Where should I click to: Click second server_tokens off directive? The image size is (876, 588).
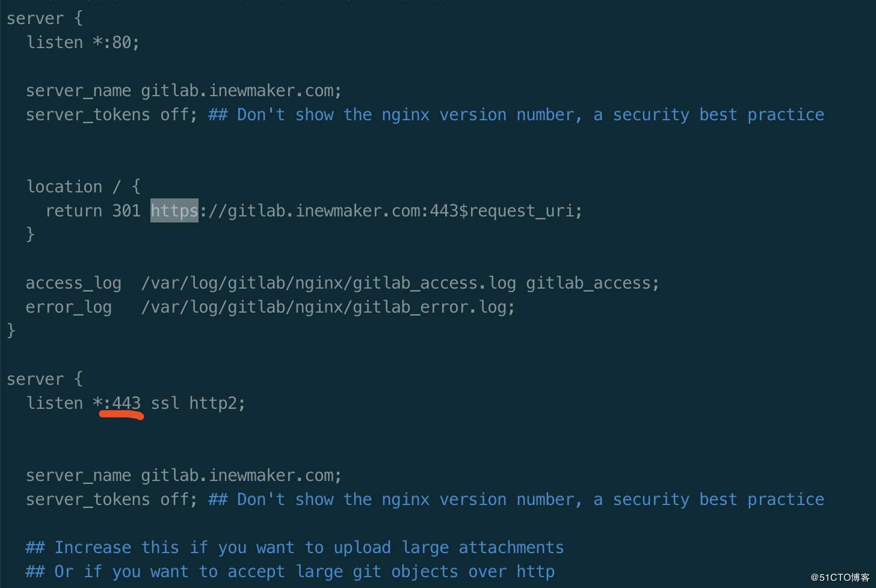click(111, 500)
